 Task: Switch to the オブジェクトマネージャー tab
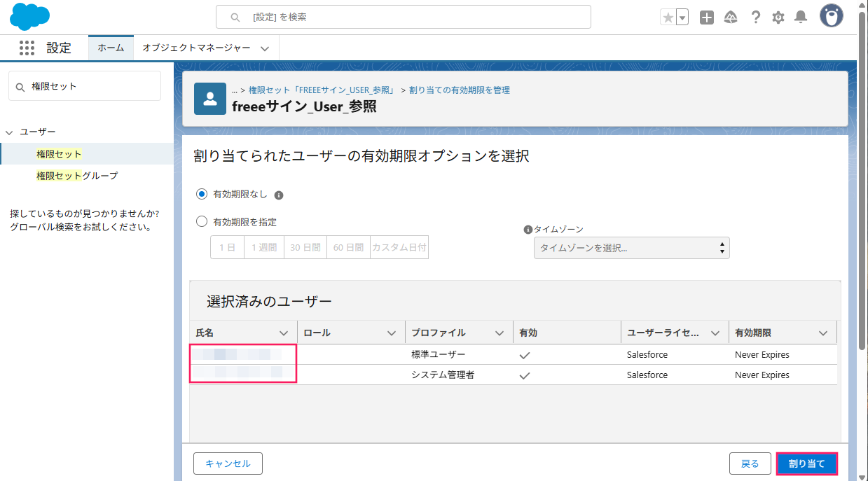(196, 48)
